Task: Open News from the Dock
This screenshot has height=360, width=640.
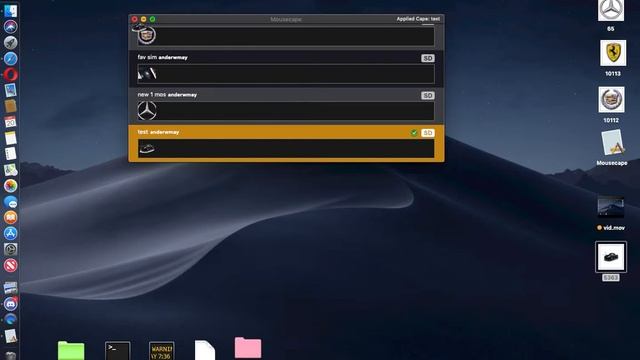Action: point(11,265)
